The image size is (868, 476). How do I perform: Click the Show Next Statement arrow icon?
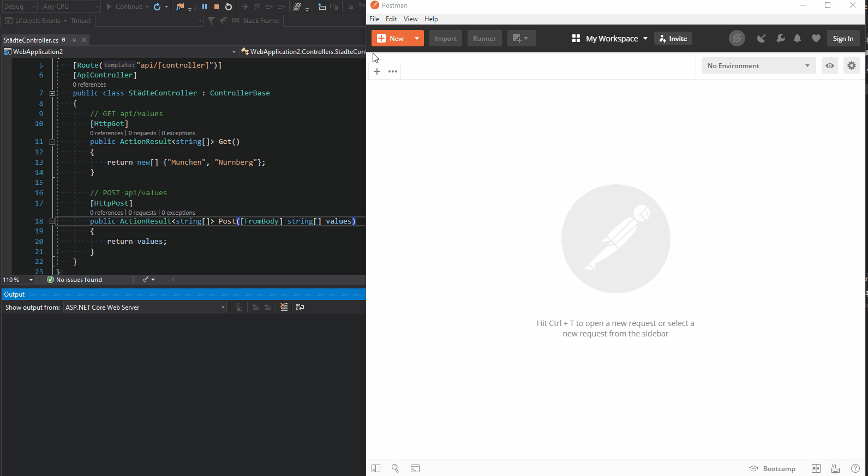(x=244, y=7)
